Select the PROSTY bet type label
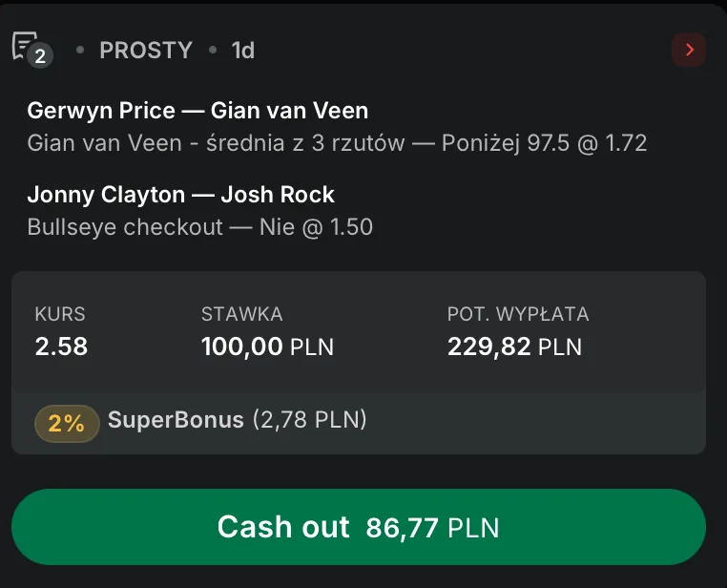 coord(146,50)
